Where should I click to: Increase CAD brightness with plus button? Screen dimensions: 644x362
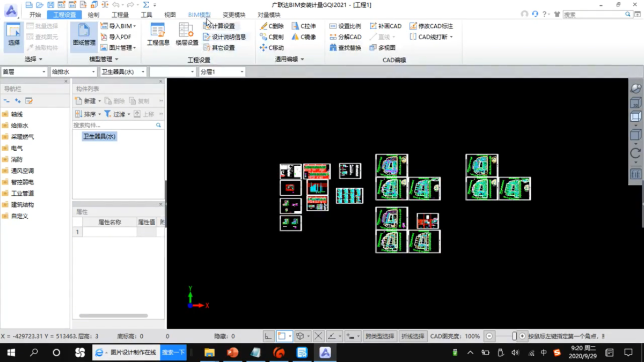522,336
